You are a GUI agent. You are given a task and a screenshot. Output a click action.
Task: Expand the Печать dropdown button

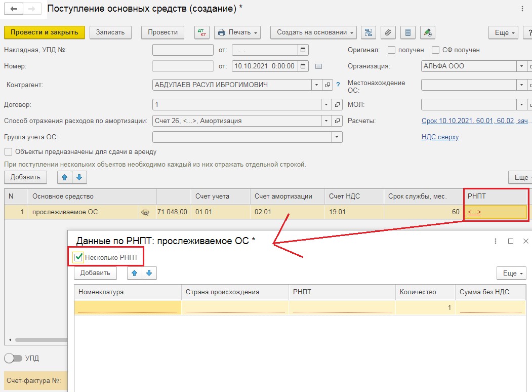(x=237, y=32)
